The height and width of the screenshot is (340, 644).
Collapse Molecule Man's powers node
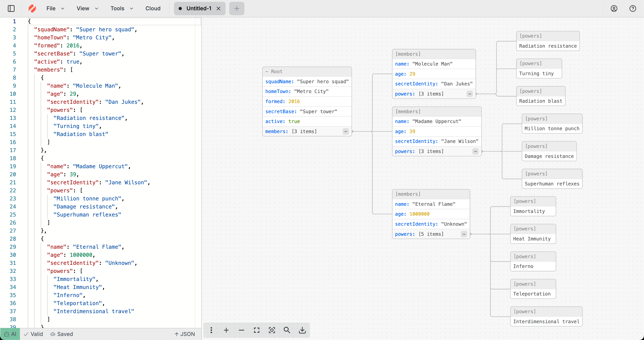pyautogui.click(x=469, y=94)
